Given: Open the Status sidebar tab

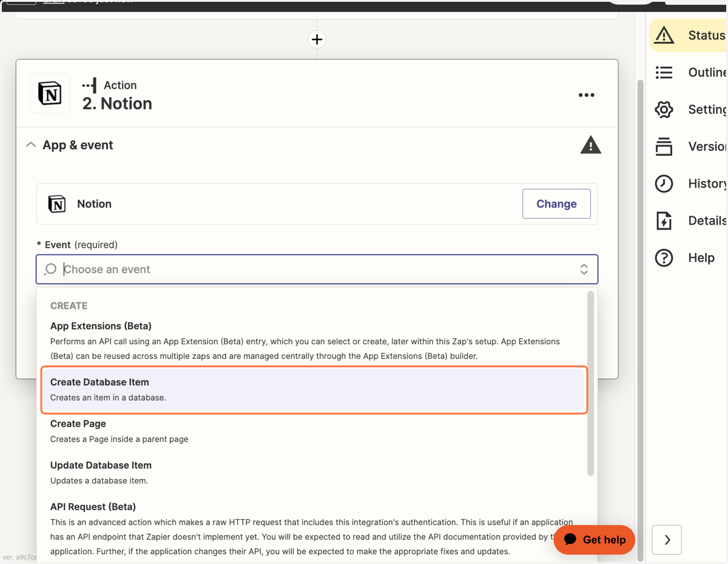Looking at the screenshot, I should coord(689,35).
